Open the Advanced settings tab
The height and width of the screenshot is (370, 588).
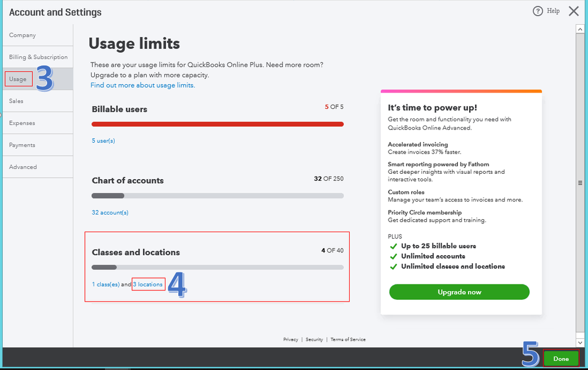pos(23,167)
